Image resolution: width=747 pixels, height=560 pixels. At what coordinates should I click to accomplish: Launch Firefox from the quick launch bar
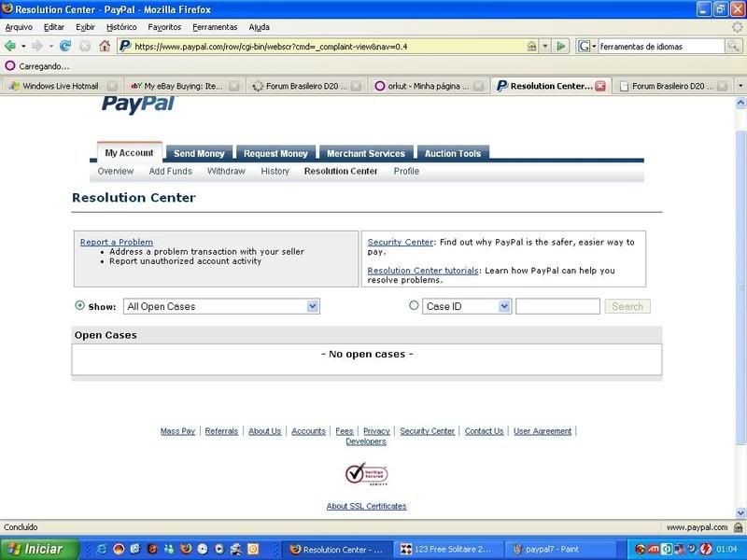pos(186,549)
